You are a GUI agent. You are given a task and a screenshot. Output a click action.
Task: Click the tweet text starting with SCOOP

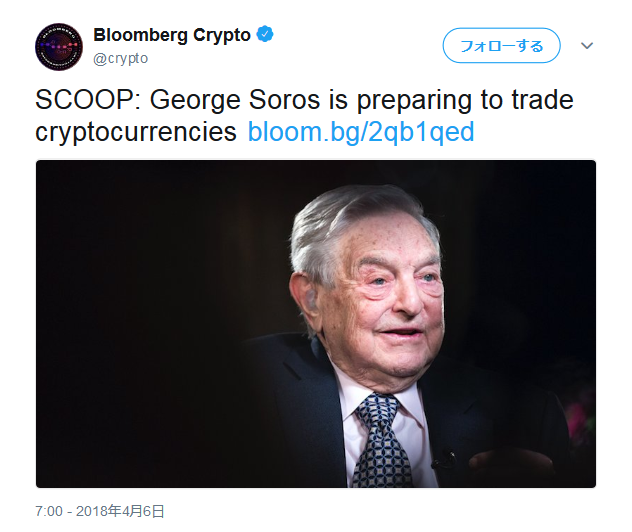click(x=304, y=116)
